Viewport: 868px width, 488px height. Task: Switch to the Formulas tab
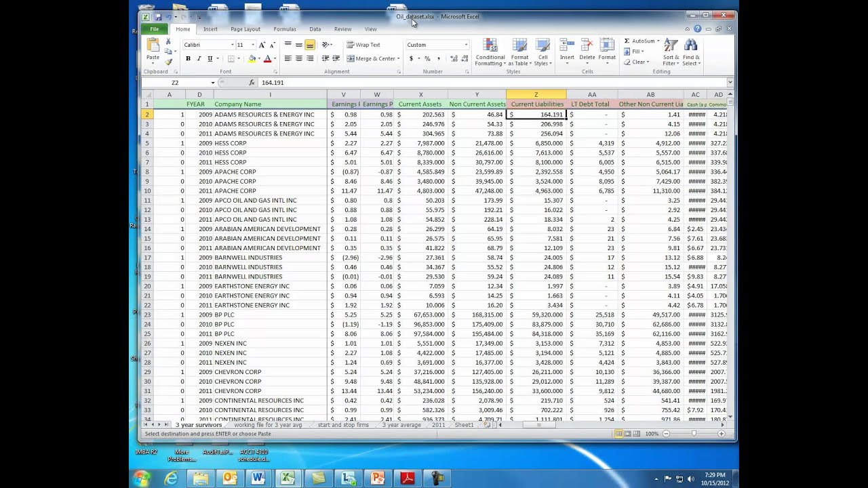pyautogui.click(x=285, y=29)
